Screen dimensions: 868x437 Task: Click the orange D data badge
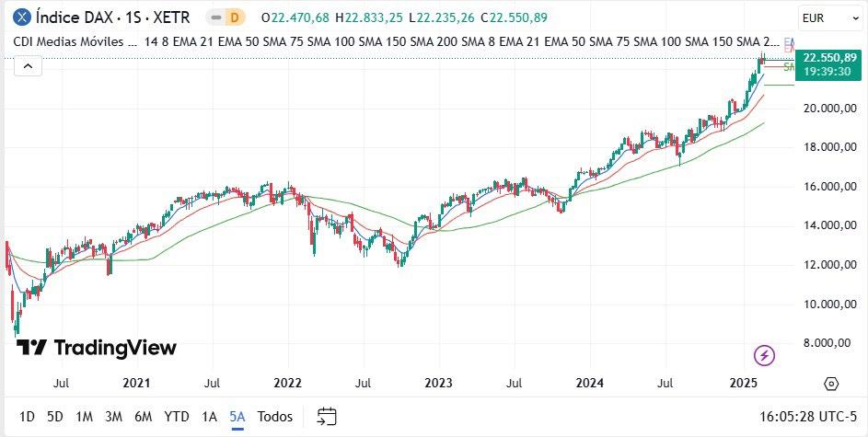(x=235, y=17)
